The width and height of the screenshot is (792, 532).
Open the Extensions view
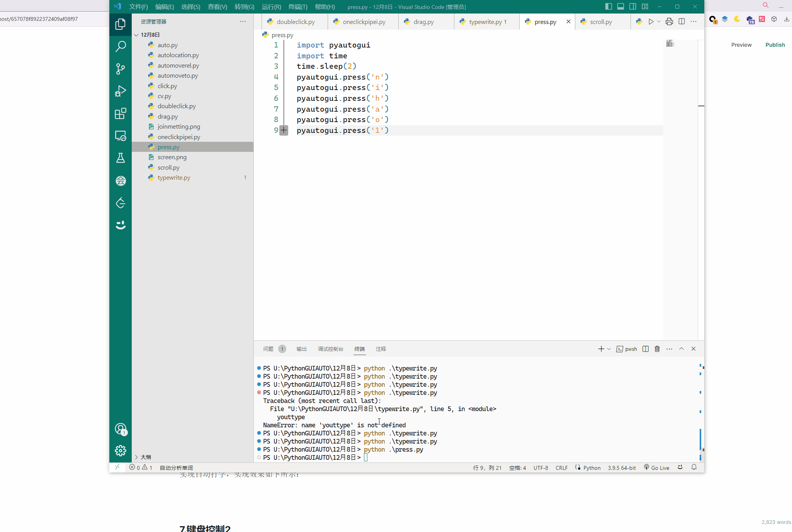[121, 114]
